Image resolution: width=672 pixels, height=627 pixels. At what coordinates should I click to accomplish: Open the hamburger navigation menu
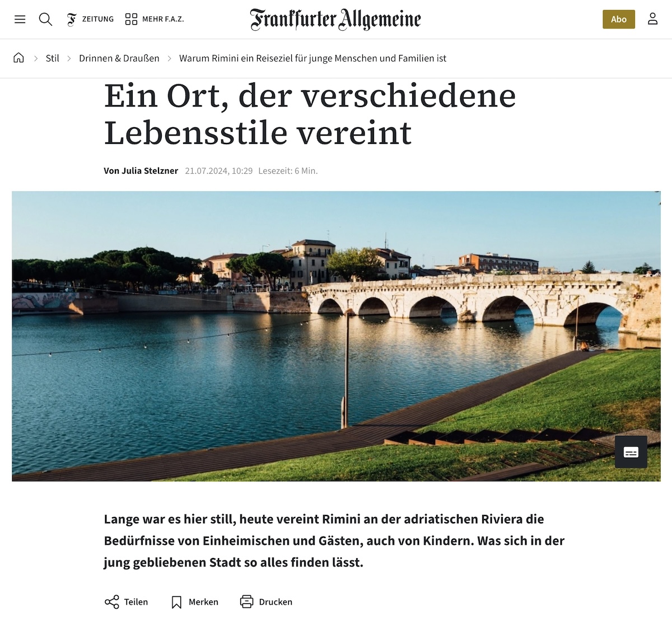[20, 19]
